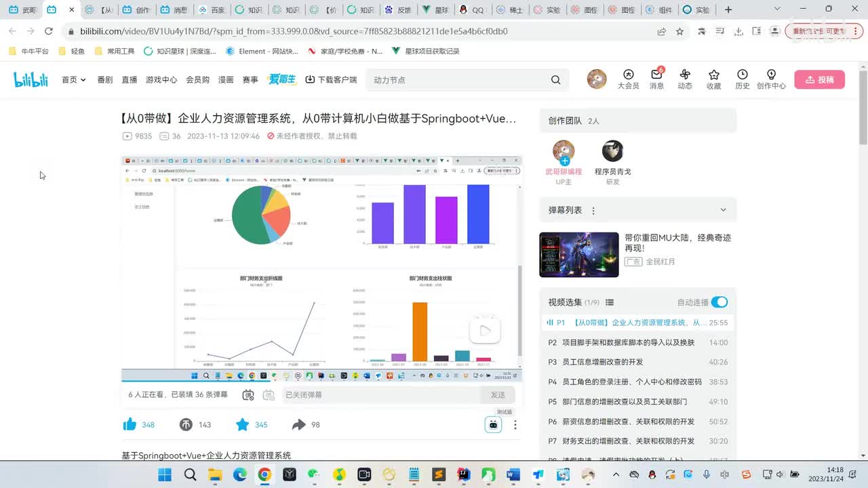Image resolution: width=868 pixels, height=488 pixels.
Task: Open 知识星球 bookmark
Action: click(x=180, y=51)
